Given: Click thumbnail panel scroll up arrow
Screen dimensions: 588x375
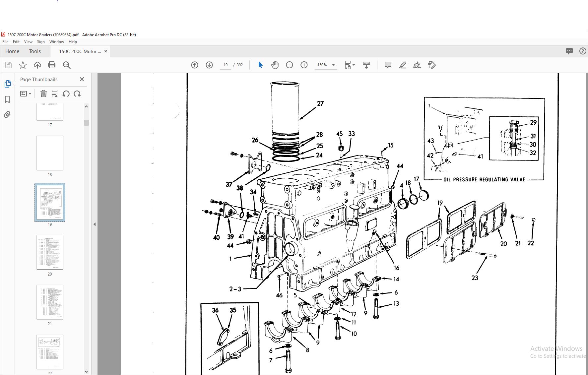Looking at the screenshot, I should [x=86, y=106].
